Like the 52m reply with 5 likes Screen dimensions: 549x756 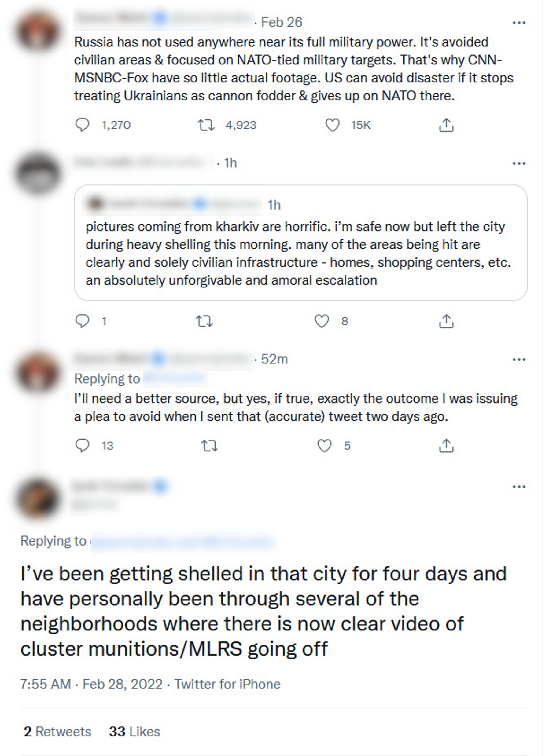pyautogui.click(x=324, y=446)
